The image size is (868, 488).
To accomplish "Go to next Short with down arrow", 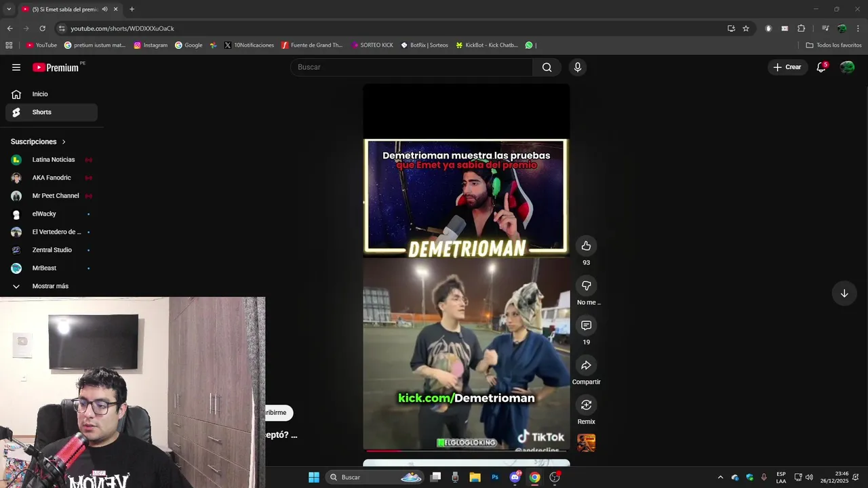I will click(844, 293).
